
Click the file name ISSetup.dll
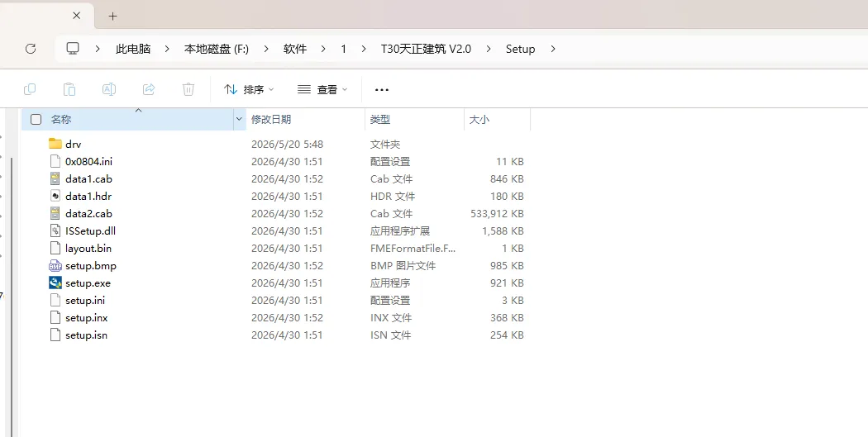click(90, 231)
